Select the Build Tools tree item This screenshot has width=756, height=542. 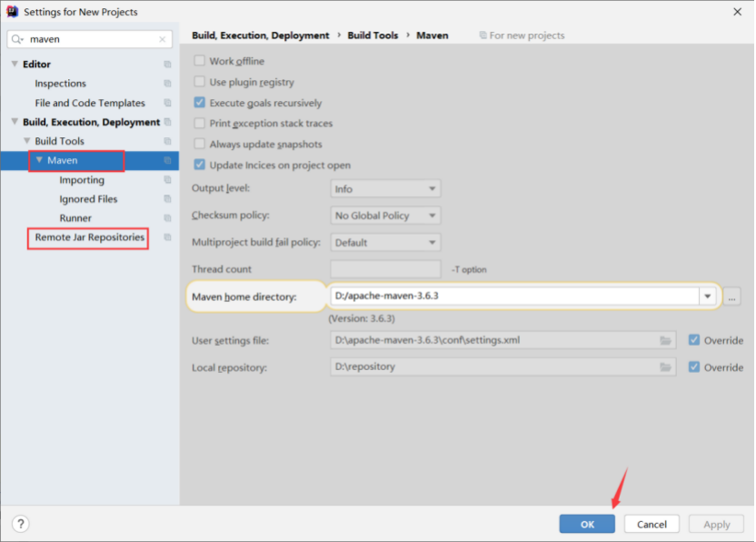coord(59,141)
